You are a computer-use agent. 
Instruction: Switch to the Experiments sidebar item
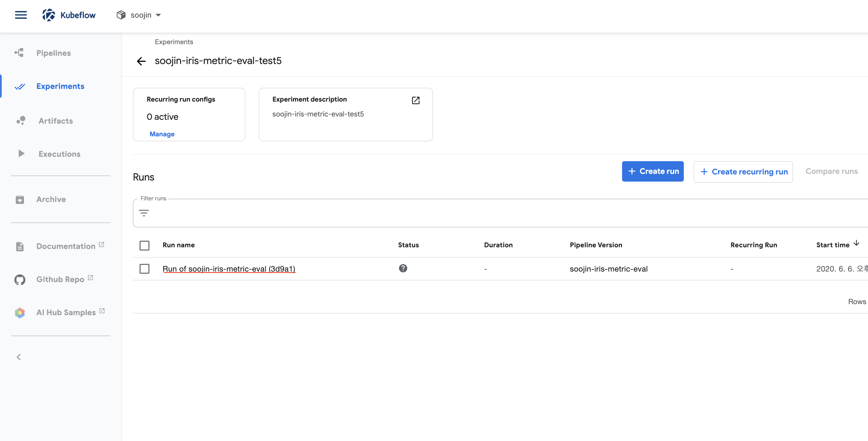[x=60, y=86]
